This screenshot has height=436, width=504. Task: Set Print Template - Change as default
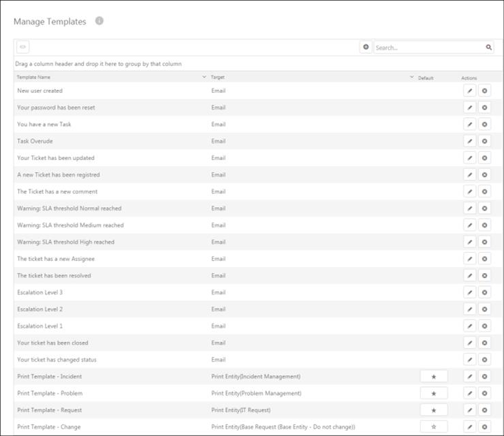(x=434, y=427)
